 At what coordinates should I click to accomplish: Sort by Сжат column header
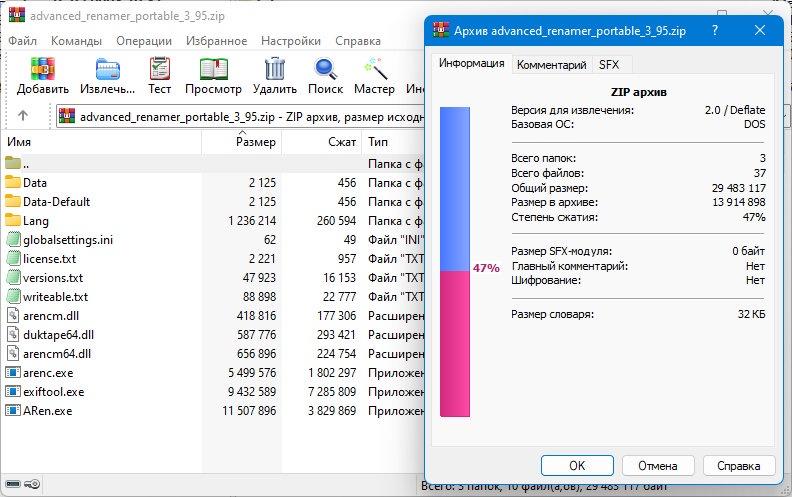point(322,142)
